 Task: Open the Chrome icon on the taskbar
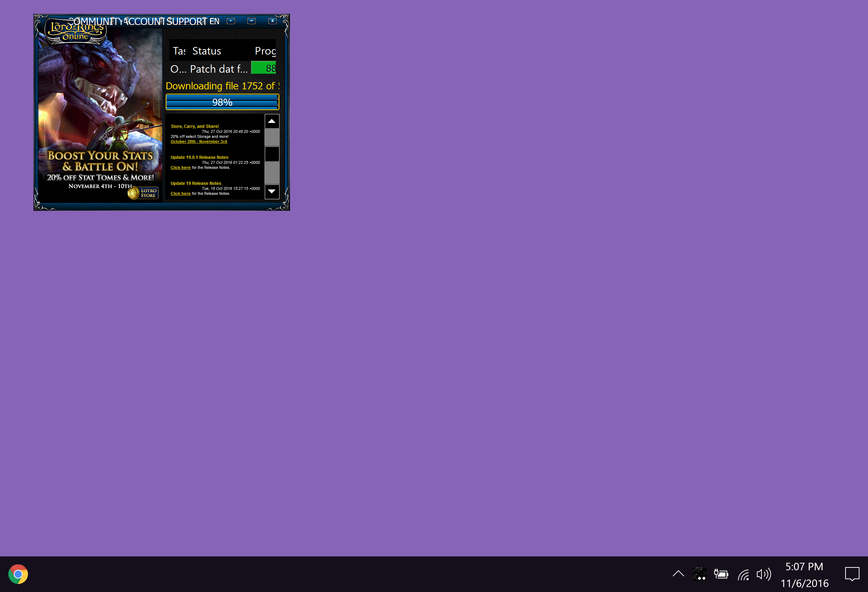point(18,574)
